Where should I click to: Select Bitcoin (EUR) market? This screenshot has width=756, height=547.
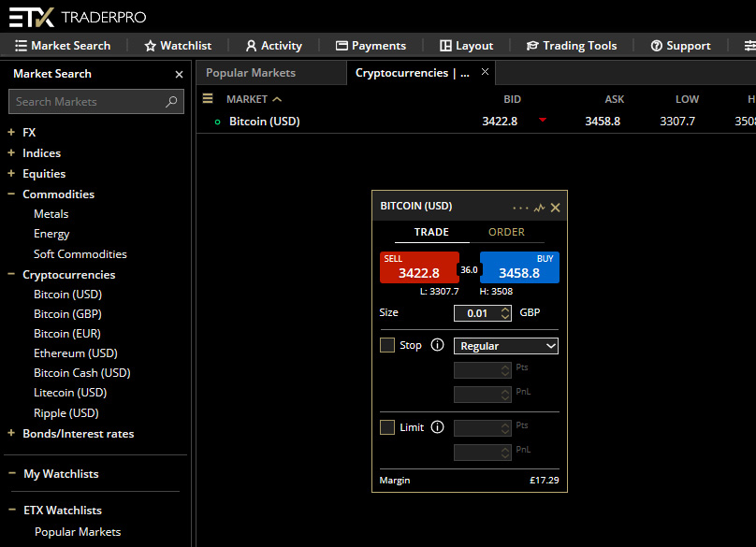(67, 334)
